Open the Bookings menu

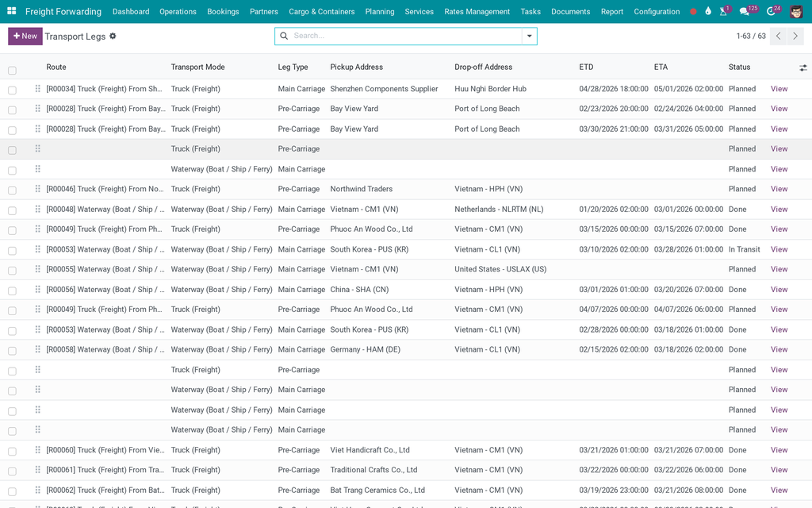pos(223,11)
